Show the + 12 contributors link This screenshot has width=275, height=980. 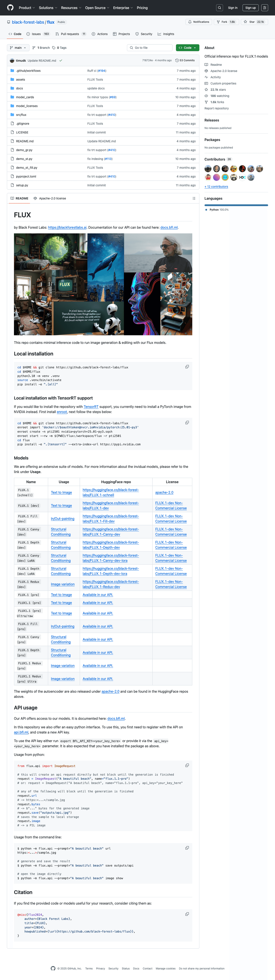pyautogui.click(x=216, y=186)
